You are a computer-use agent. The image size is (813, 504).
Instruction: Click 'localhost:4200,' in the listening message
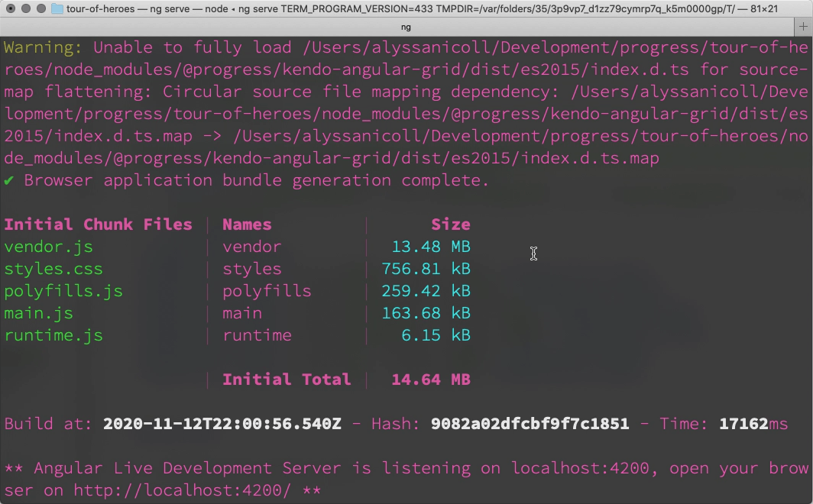click(585, 468)
